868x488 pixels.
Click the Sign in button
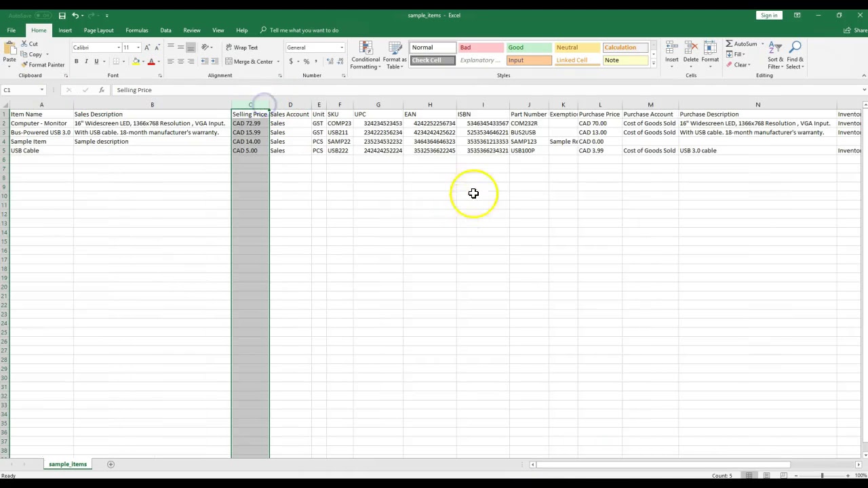(x=769, y=15)
